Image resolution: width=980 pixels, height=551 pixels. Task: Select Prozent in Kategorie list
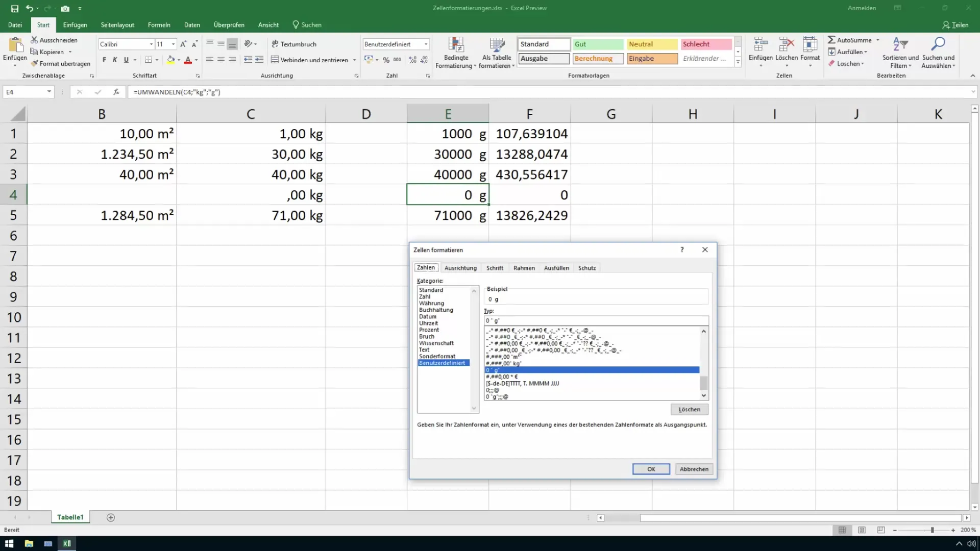pos(429,330)
